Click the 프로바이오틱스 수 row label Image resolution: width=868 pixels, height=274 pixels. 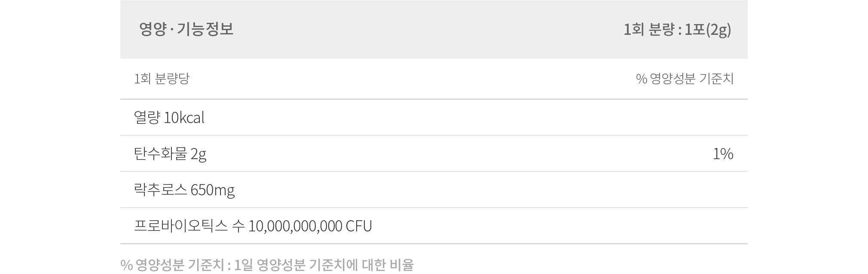coord(189,226)
